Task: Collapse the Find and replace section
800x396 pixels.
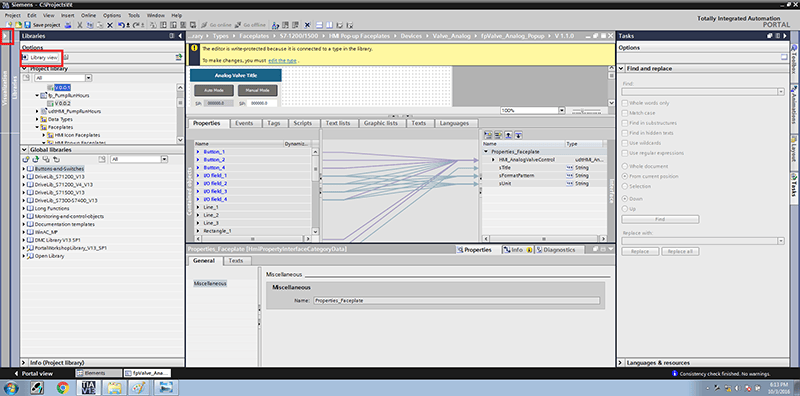Action: pyautogui.click(x=621, y=68)
